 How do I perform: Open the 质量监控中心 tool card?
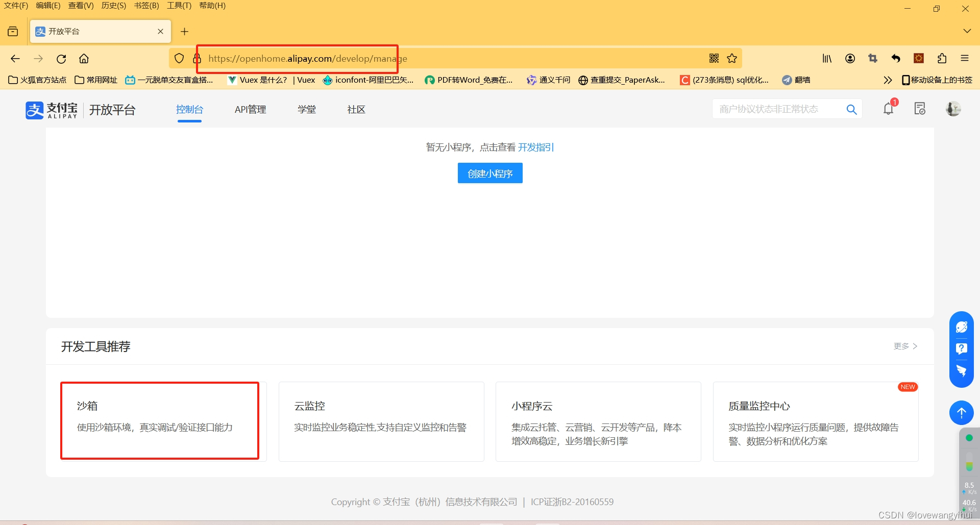click(816, 421)
